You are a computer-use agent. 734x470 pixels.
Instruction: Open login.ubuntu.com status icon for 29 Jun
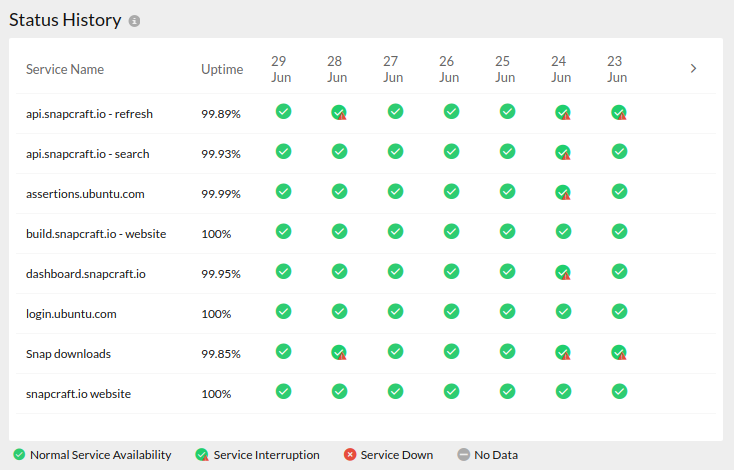pyautogui.click(x=283, y=311)
